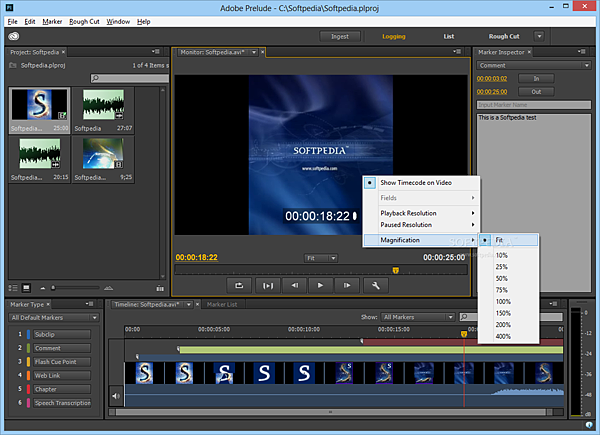Add a Flash Cue Point marker
Image resolution: width=600 pixels, height=435 pixels.
pos(62,362)
